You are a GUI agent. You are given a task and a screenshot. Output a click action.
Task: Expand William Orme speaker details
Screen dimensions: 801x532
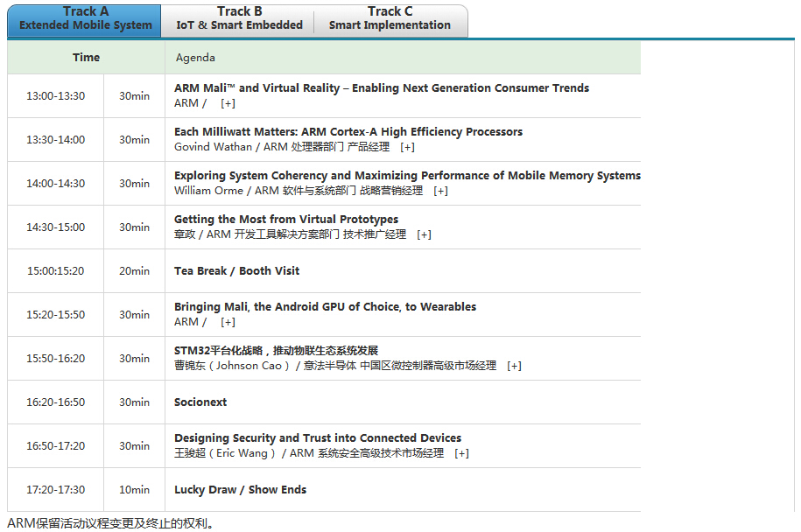coord(440,191)
